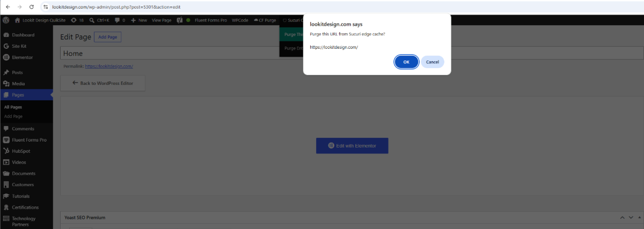644x229 pixels.
Task: Click the browser back arrow
Action: (x=7, y=6)
